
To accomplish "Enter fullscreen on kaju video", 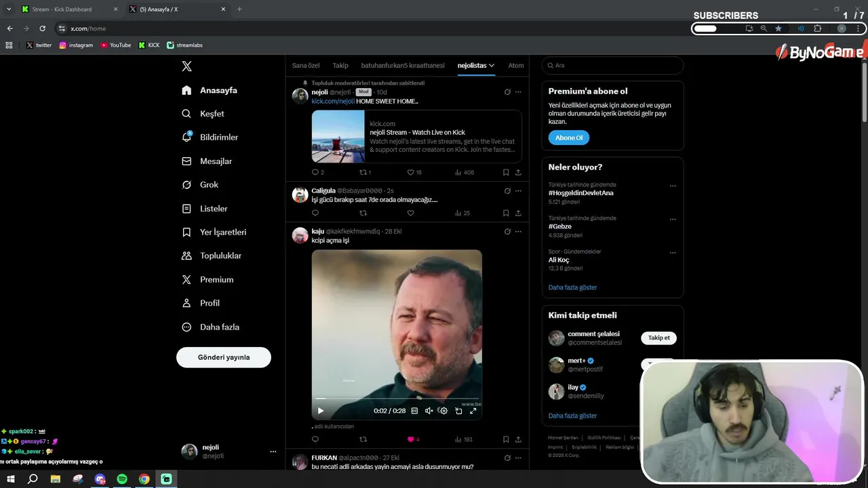I will [x=473, y=411].
